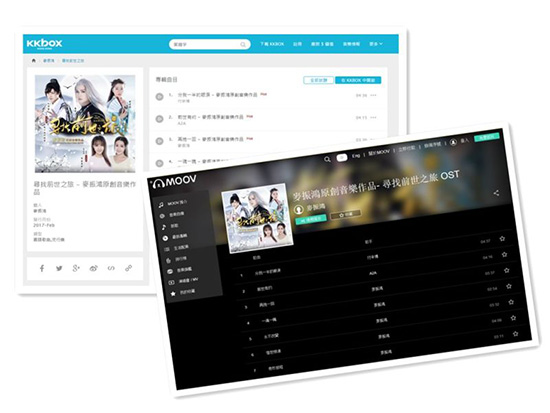The height and width of the screenshot is (413, 550).
Task: Switch MOOV language to Eng
Action: [356, 155]
